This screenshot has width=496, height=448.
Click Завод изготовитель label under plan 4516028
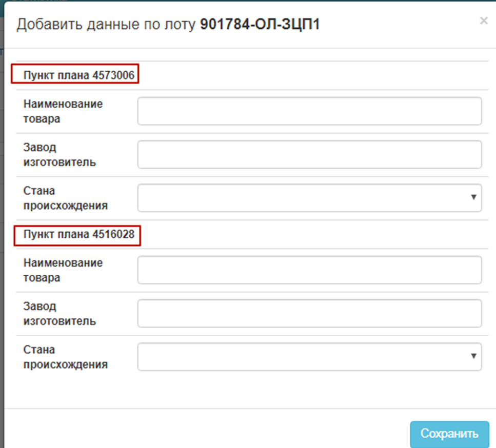coord(59,313)
